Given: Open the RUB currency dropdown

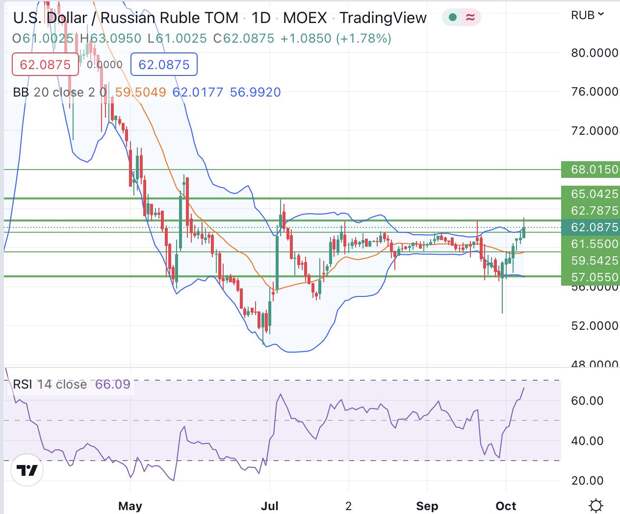Looking at the screenshot, I should tap(587, 15).
